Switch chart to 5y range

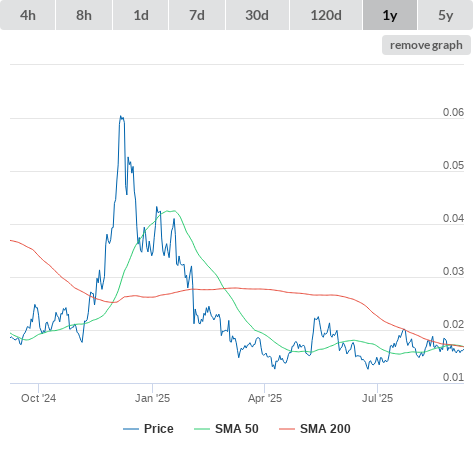(x=446, y=15)
